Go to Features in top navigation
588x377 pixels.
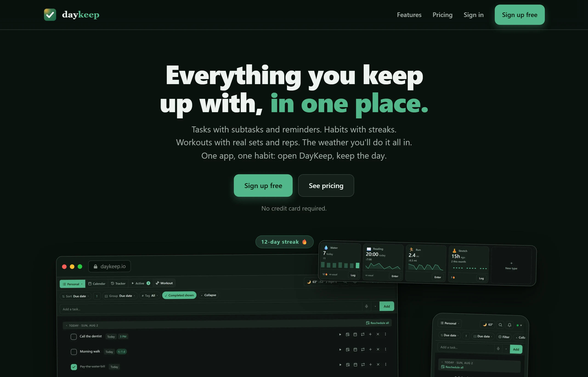tap(409, 15)
